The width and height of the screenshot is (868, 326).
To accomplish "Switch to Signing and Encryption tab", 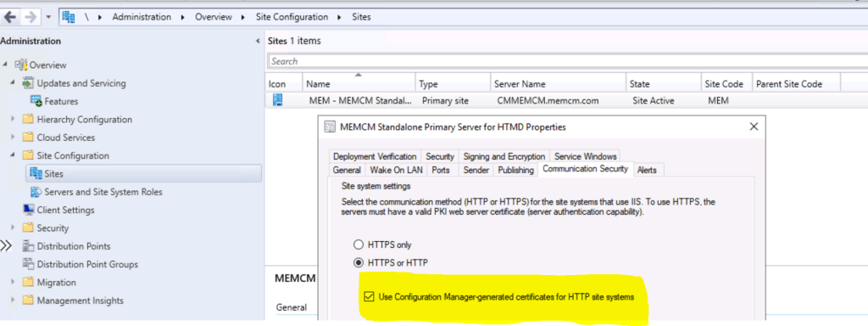I will pyautogui.click(x=504, y=156).
